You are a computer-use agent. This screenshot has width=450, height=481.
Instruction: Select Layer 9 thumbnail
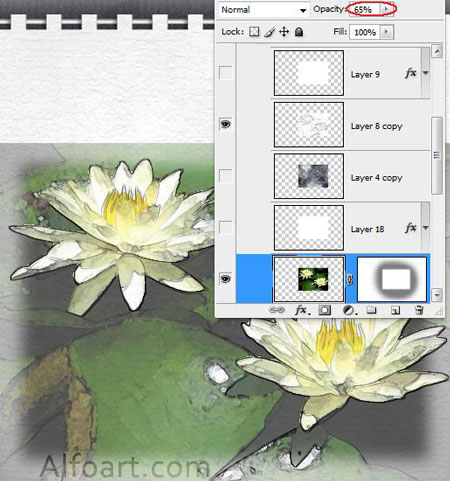point(309,73)
